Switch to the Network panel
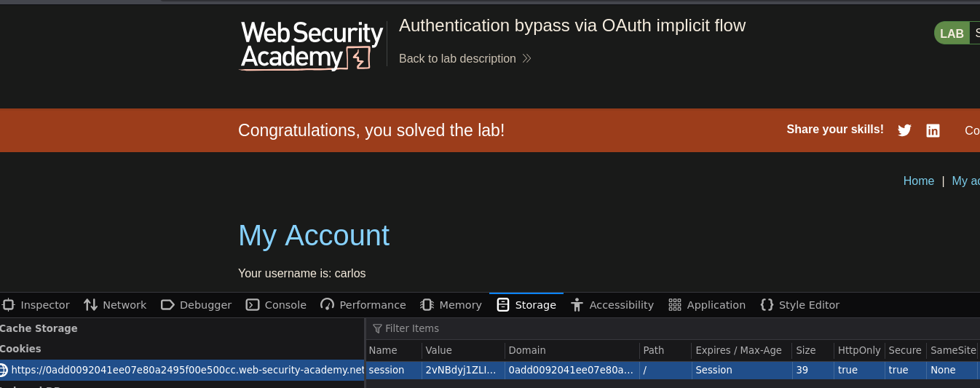This screenshot has width=980, height=388. click(115, 305)
